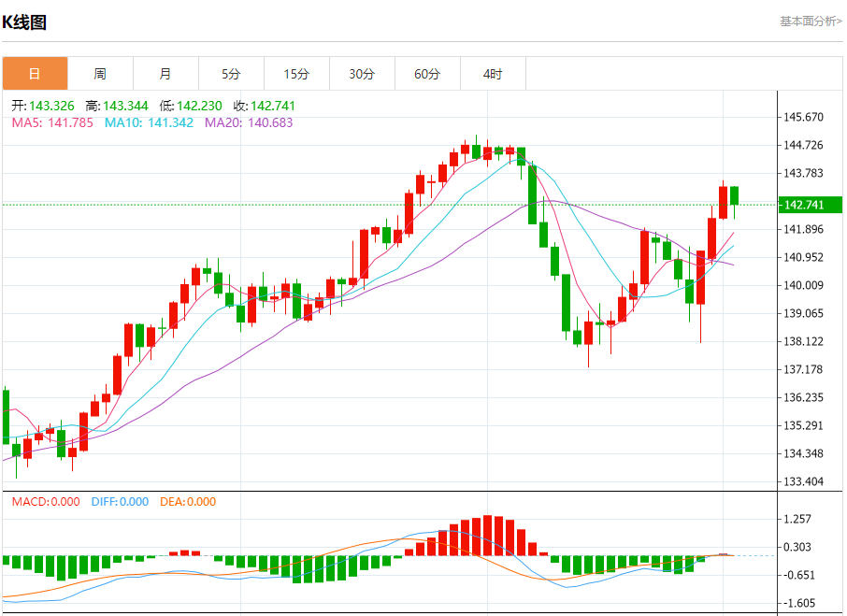This screenshot has width=847, height=616.
Task: Switch to the 周 weekly tab
Action: 100,74
